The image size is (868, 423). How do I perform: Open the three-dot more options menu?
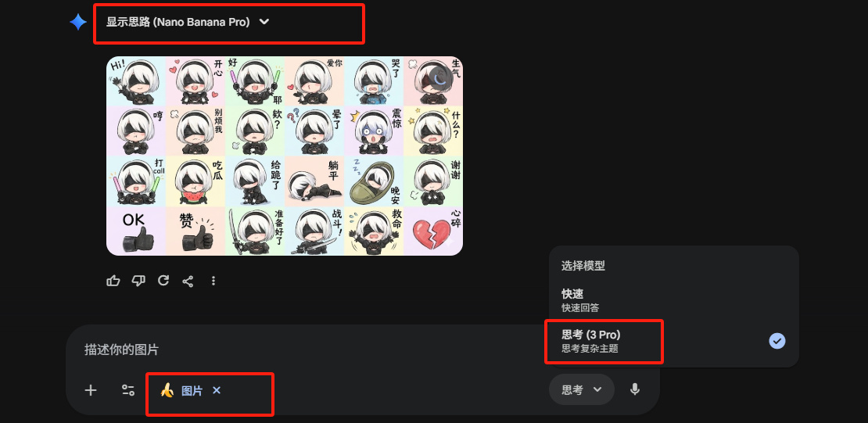coord(213,281)
